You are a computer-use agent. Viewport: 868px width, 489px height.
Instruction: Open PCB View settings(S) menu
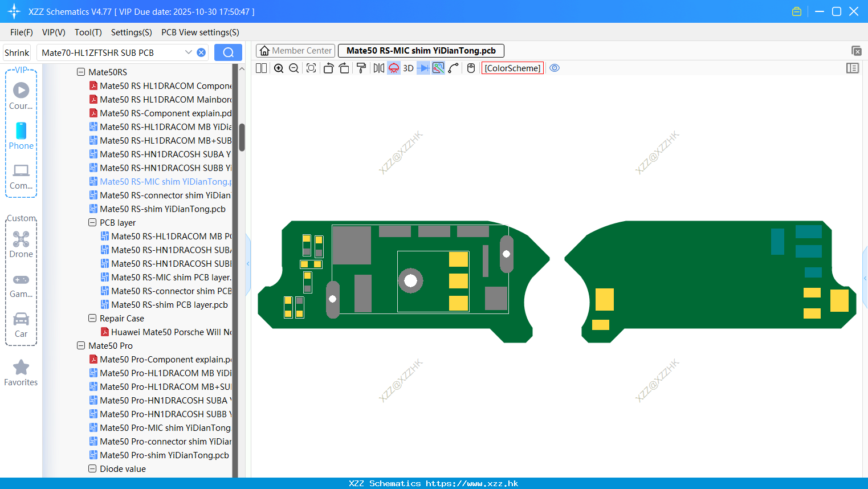(x=200, y=32)
